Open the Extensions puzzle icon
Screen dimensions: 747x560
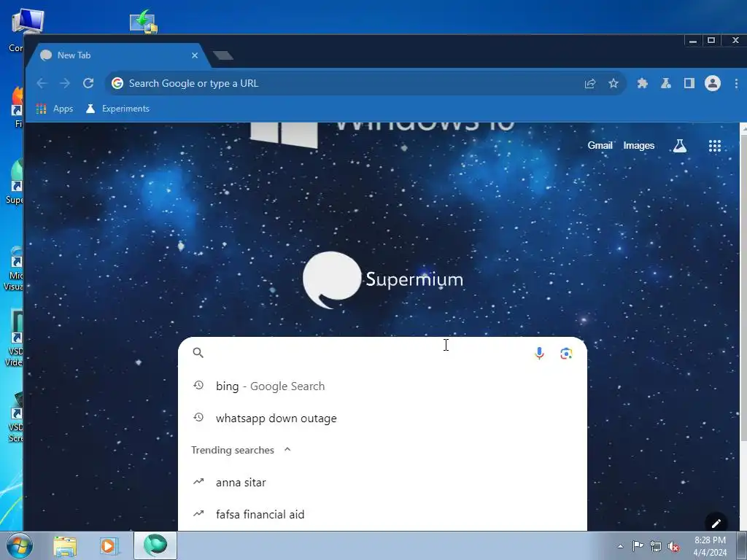(642, 83)
